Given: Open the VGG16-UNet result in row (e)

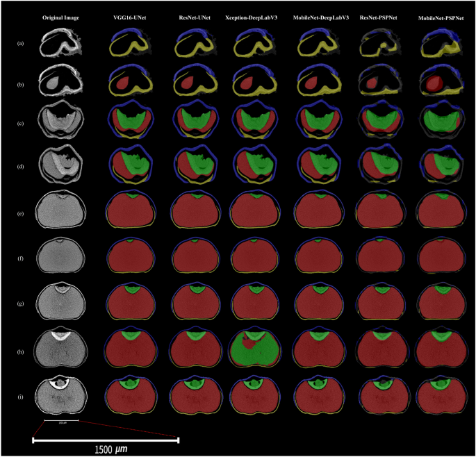Looking at the screenshot, I should point(131,209).
